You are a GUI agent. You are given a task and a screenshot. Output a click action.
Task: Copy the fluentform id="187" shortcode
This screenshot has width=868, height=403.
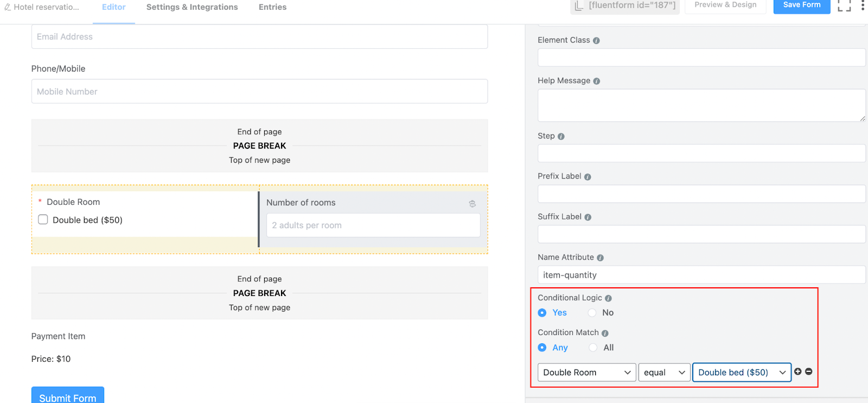pyautogui.click(x=625, y=6)
